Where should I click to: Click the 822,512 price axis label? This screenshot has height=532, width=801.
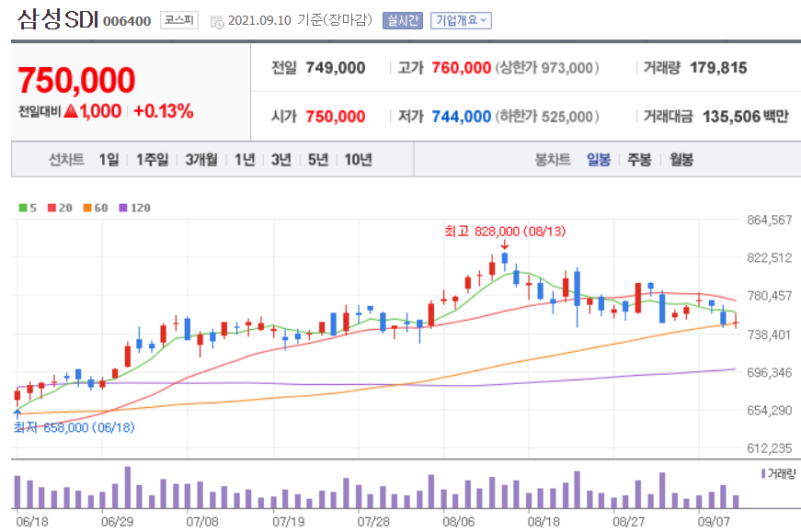pos(770,258)
